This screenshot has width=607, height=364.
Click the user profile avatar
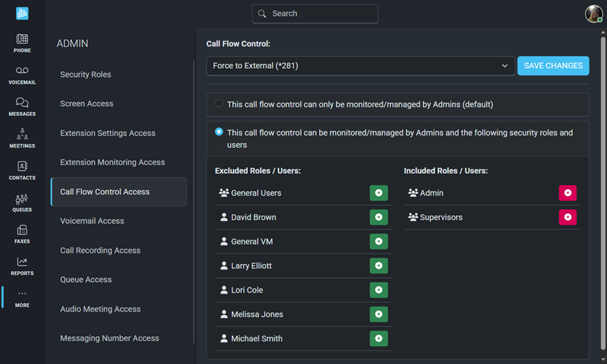(x=594, y=14)
